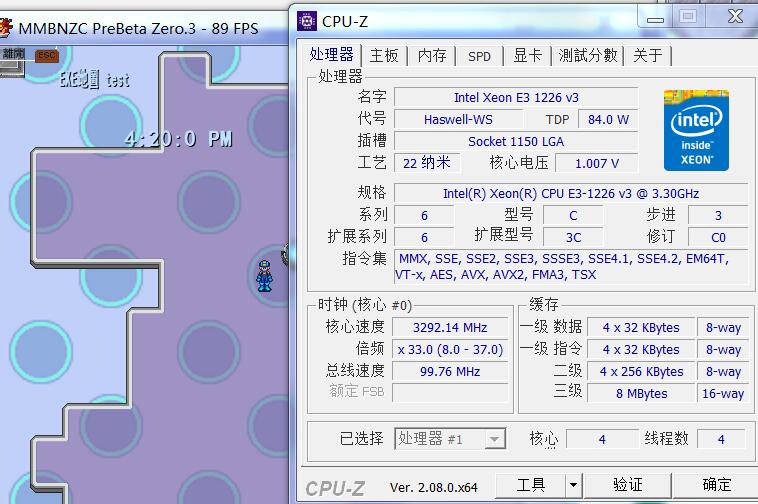This screenshot has height=504, width=758.
Task: Click the specification field E3-1226 v3 @ 3.30GHz
Action: click(x=571, y=193)
